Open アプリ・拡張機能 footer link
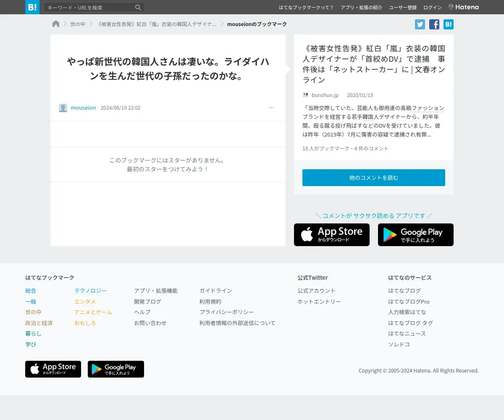The height and width of the screenshot is (420, 504). [156, 291]
